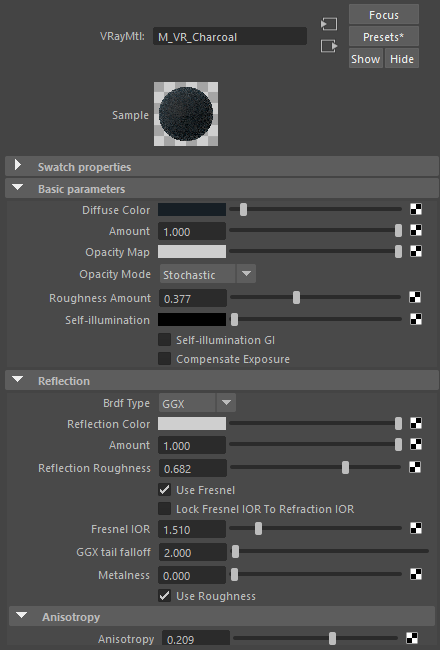Click the Reflection Color map checker icon
Image resolution: width=440 pixels, height=650 pixels.
pyautogui.click(x=416, y=423)
